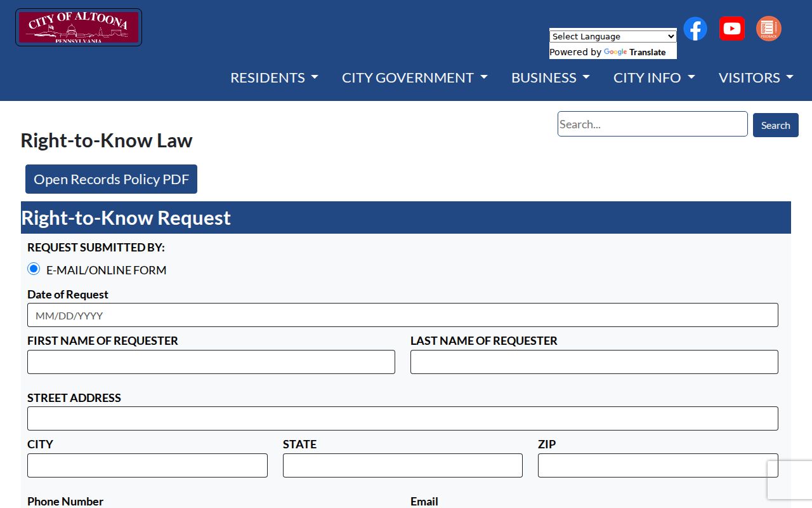Click the State input field

(403, 465)
